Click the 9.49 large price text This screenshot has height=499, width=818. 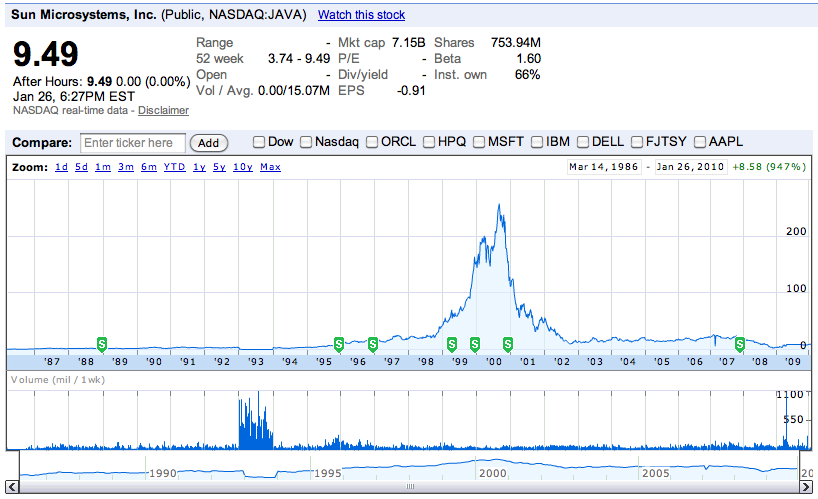coord(46,54)
